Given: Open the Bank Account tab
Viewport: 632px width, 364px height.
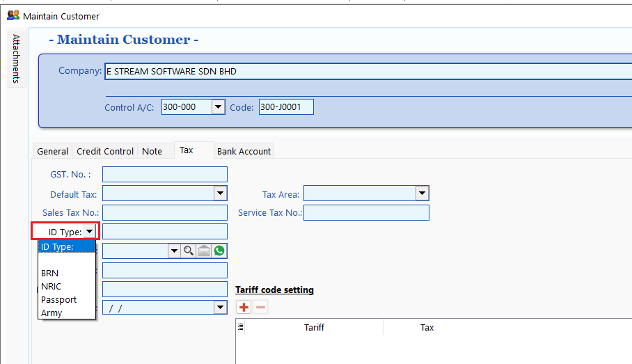Looking at the screenshot, I should pyautogui.click(x=244, y=151).
